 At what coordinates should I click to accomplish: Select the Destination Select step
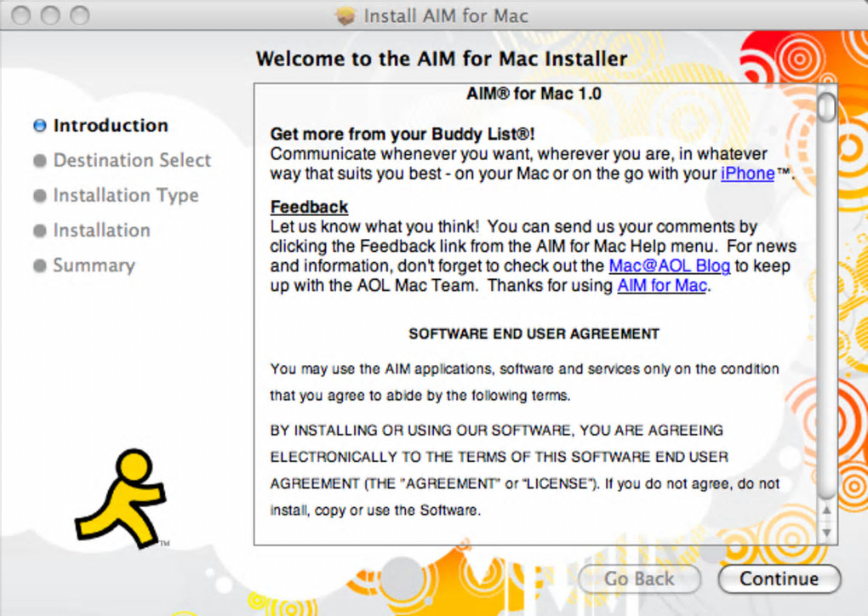[x=132, y=161]
